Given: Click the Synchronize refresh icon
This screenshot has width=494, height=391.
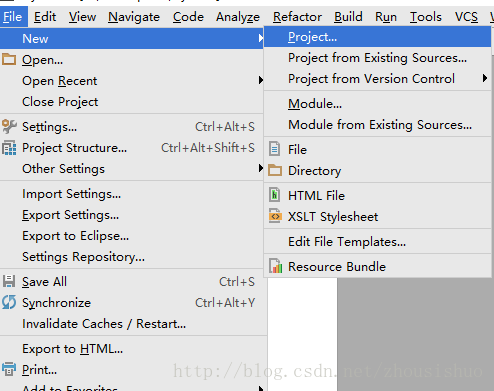Looking at the screenshot, I should point(9,302).
